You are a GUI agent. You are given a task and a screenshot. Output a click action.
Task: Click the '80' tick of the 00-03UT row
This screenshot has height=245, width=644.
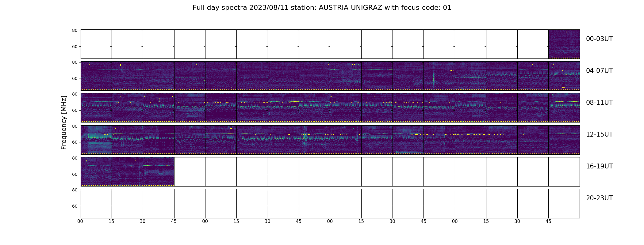[x=75, y=30]
